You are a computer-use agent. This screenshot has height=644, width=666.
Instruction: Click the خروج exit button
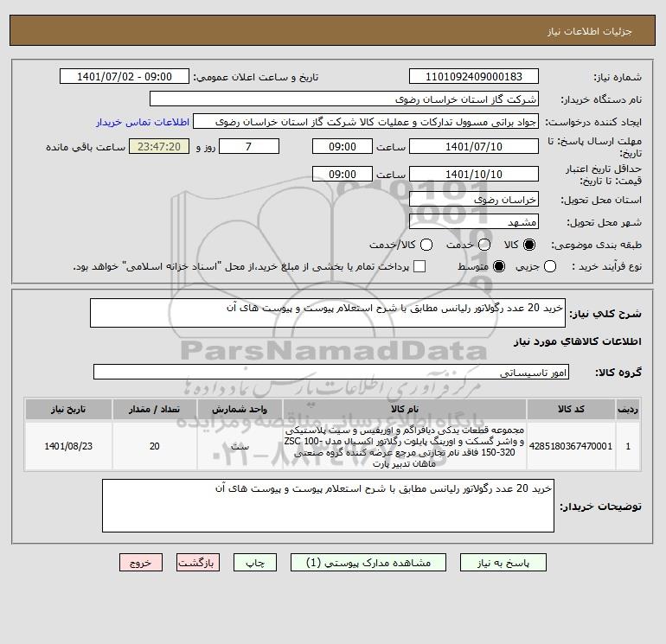[x=141, y=563]
